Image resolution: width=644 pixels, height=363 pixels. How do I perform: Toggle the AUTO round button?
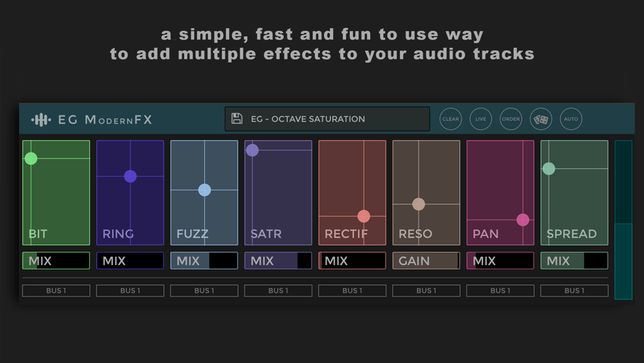(571, 119)
